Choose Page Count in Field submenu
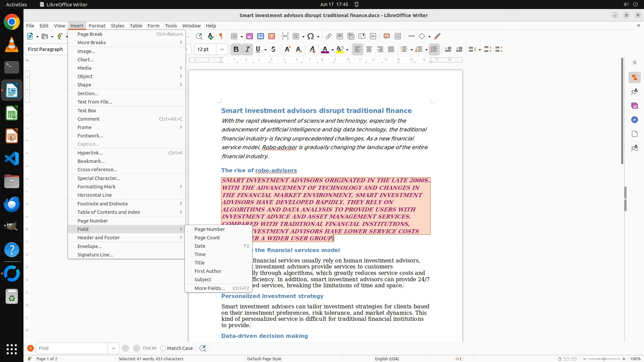Screen dimensions: 644x362 coord(207,238)
